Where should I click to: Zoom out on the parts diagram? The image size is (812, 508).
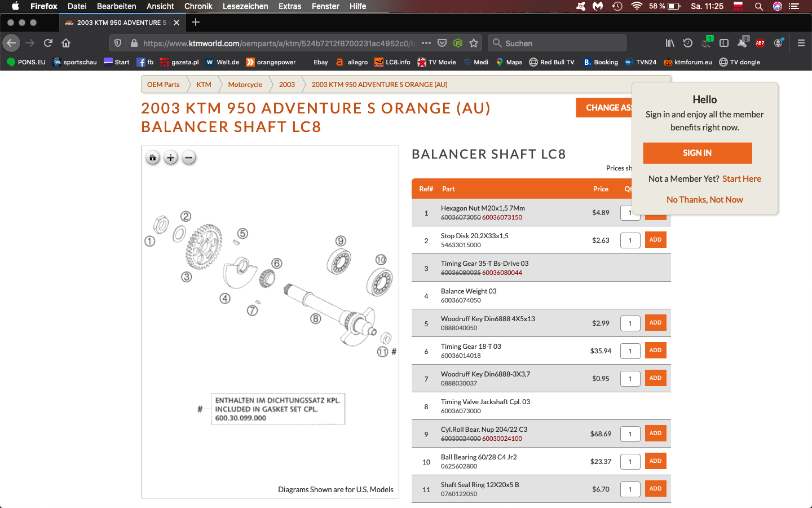coord(189,158)
